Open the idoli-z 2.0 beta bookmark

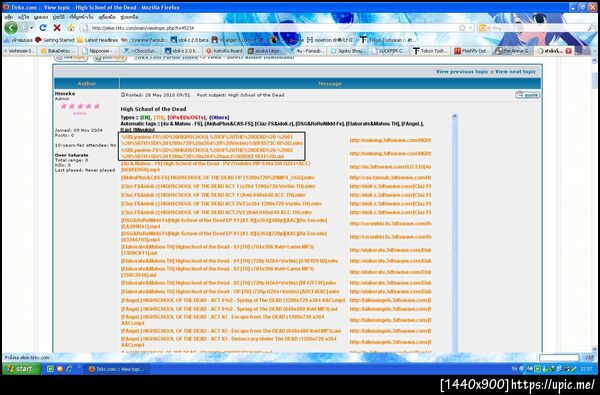pyautogui.click(x=190, y=40)
